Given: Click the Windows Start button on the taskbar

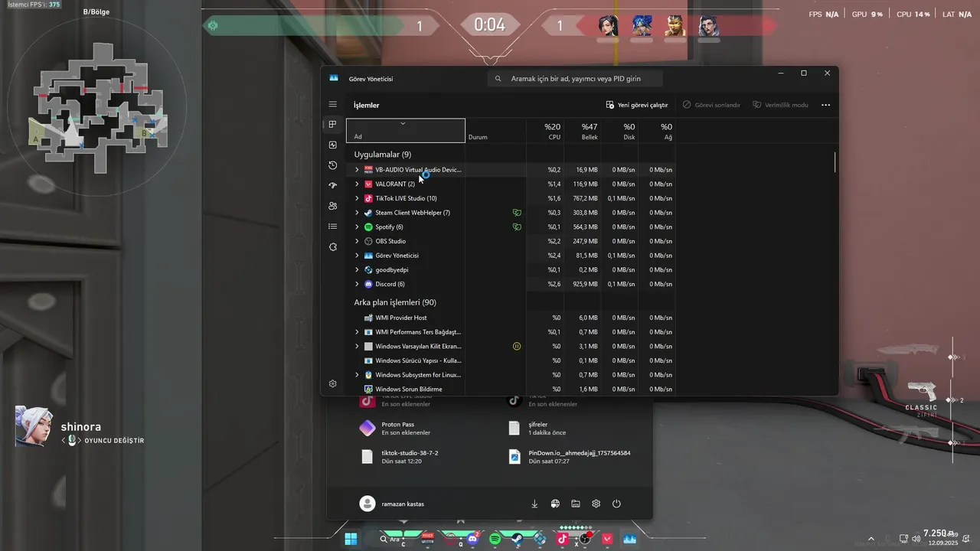Looking at the screenshot, I should [x=351, y=539].
